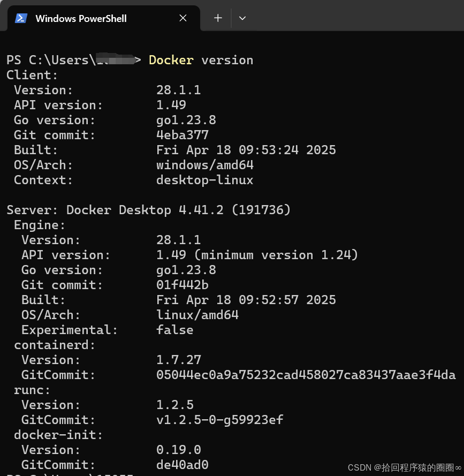Click runc GitCommit v1.2.5-0-g59923ef
464x476 pixels.
click(220, 420)
